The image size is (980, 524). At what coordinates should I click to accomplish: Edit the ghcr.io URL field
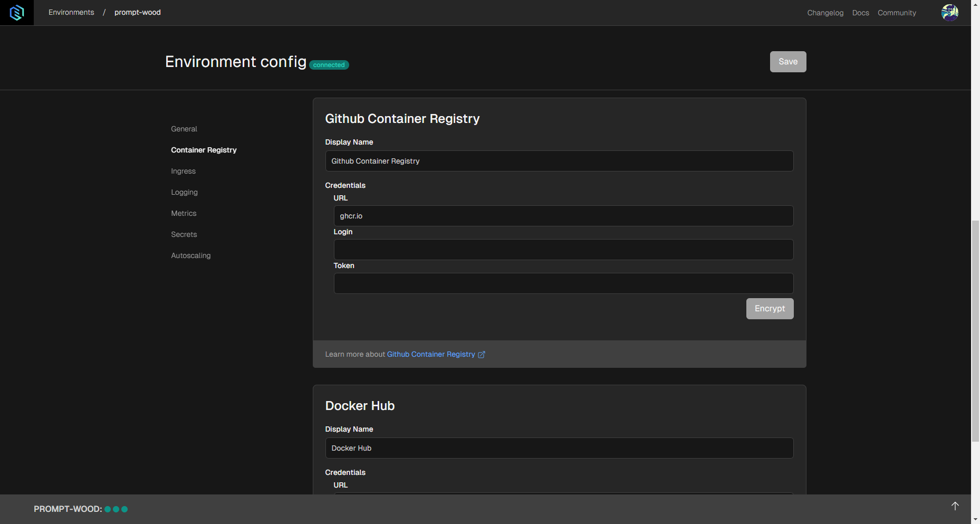(563, 216)
